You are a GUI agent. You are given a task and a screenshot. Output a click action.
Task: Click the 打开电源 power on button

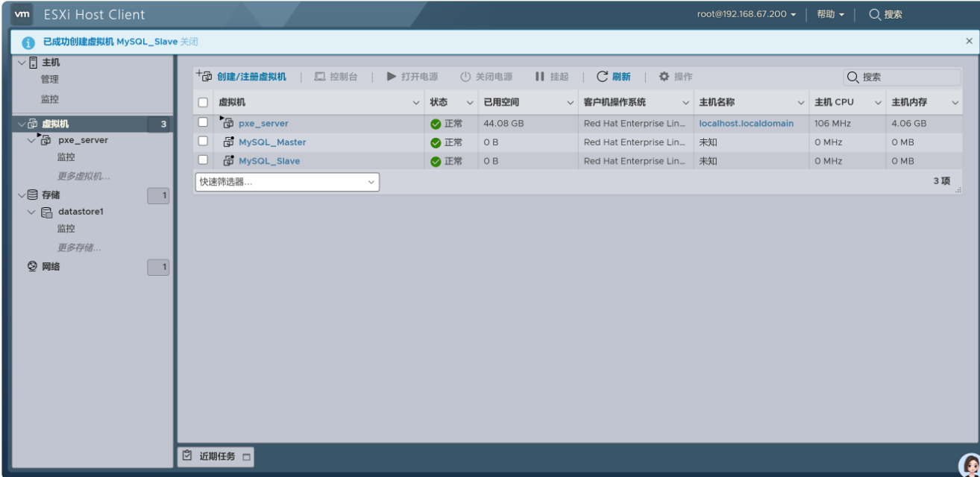coord(412,77)
